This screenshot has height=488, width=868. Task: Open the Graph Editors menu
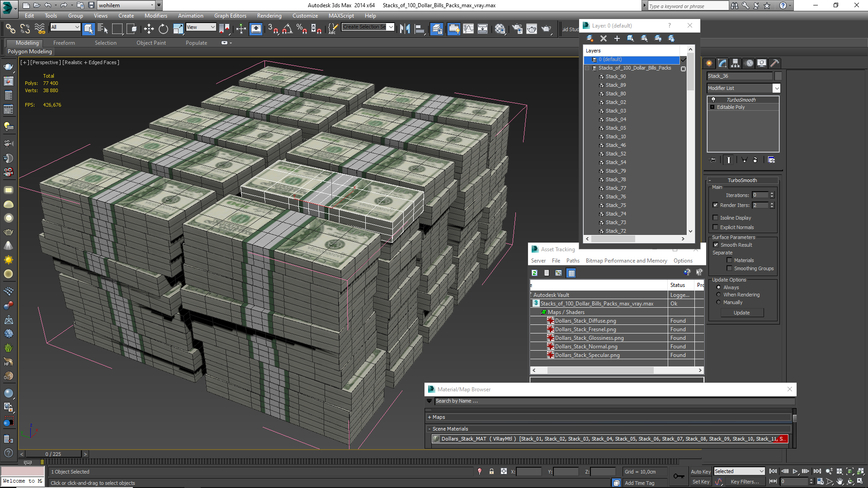pyautogui.click(x=230, y=16)
